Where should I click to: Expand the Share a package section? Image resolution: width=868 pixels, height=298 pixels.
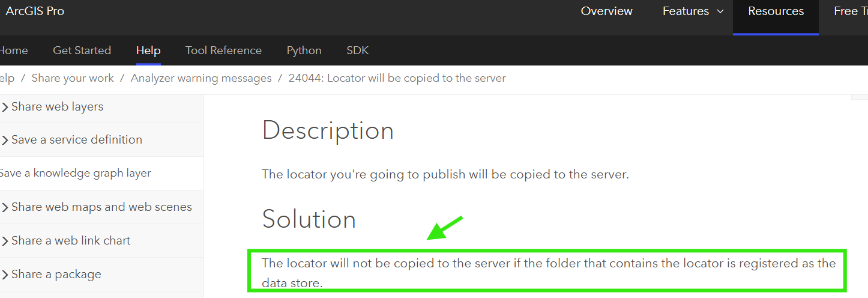pos(5,275)
